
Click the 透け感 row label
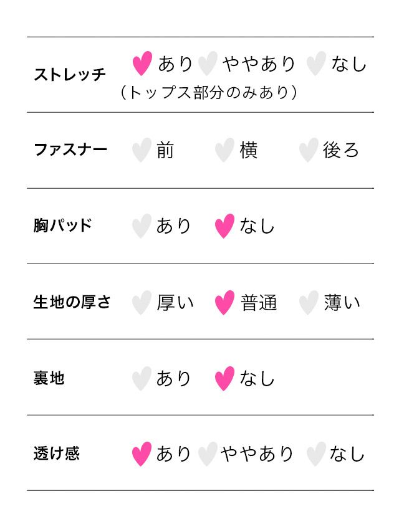[56, 454]
